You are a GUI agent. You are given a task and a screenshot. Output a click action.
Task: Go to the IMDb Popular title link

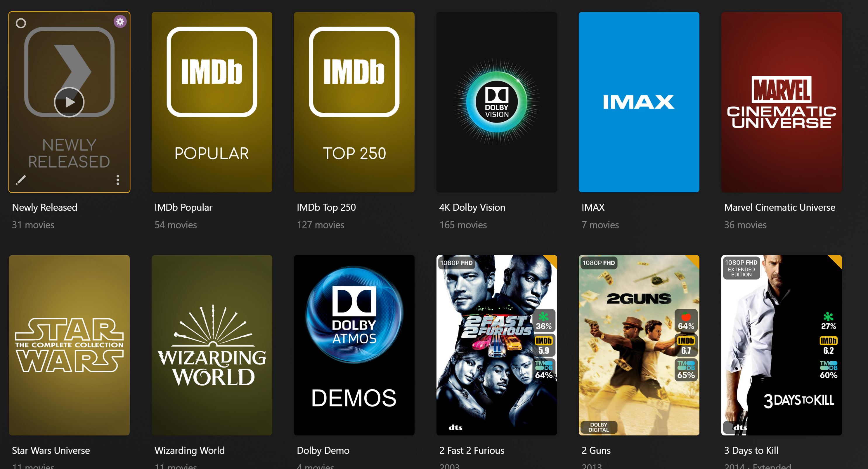[x=183, y=208]
